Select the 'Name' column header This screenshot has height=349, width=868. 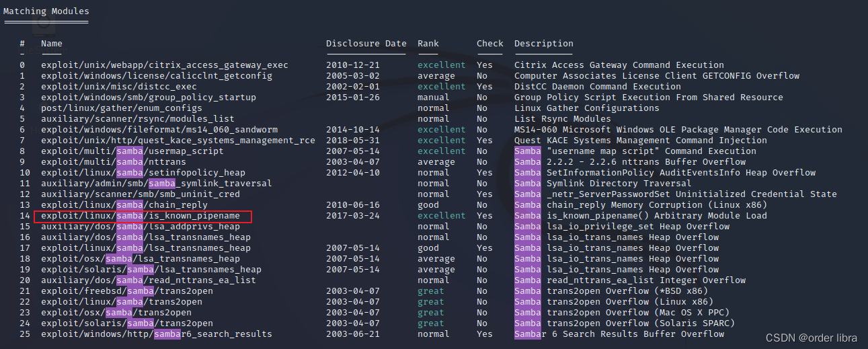coord(52,44)
